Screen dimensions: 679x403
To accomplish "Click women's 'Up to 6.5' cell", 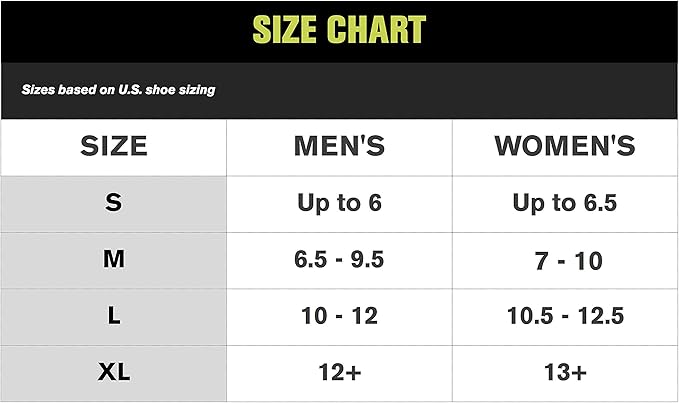I will click(x=565, y=203).
